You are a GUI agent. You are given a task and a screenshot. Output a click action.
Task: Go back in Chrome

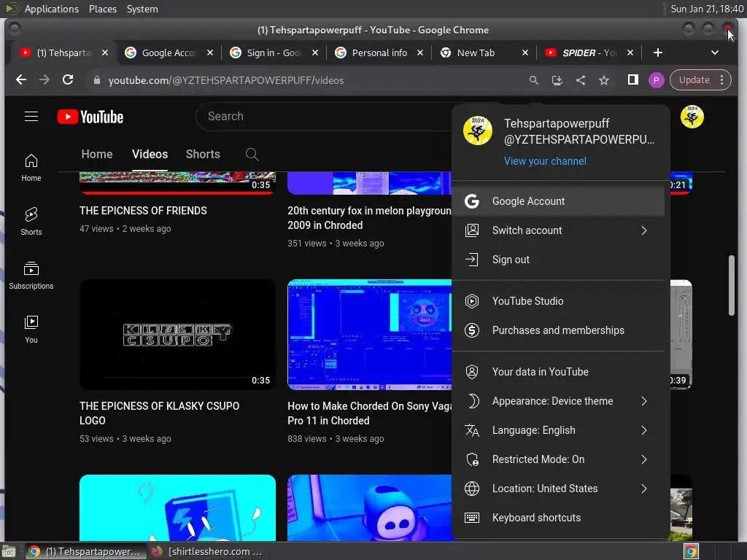(21, 80)
